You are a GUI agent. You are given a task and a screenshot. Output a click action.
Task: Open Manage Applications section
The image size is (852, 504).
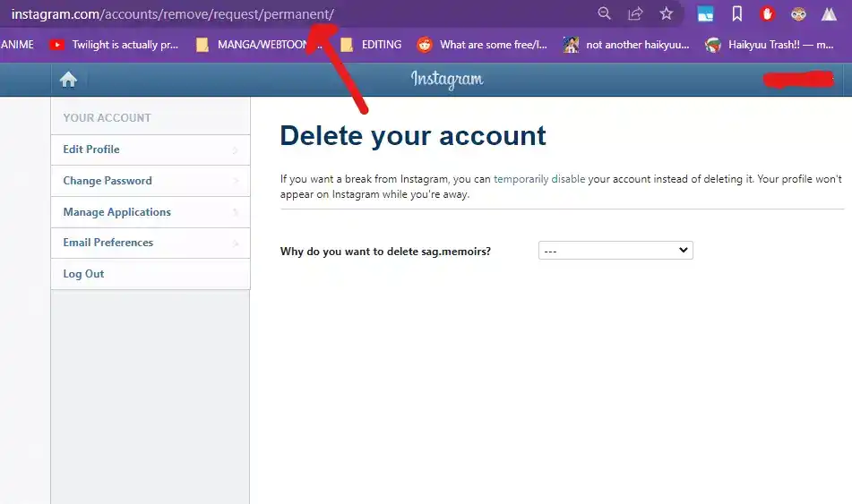[x=151, y=212]
